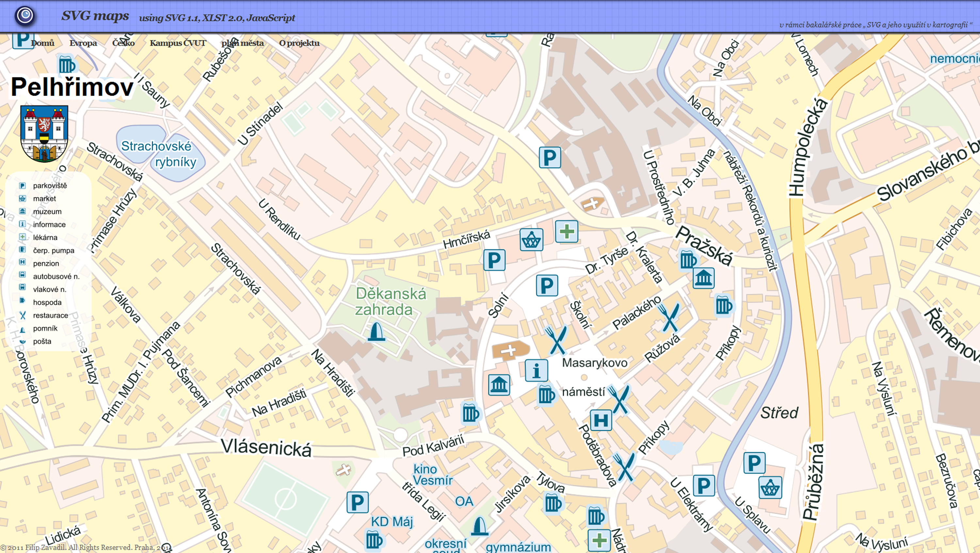Click the autobusové n. legend entry
The image size is (980, 553).
[49, 276]
